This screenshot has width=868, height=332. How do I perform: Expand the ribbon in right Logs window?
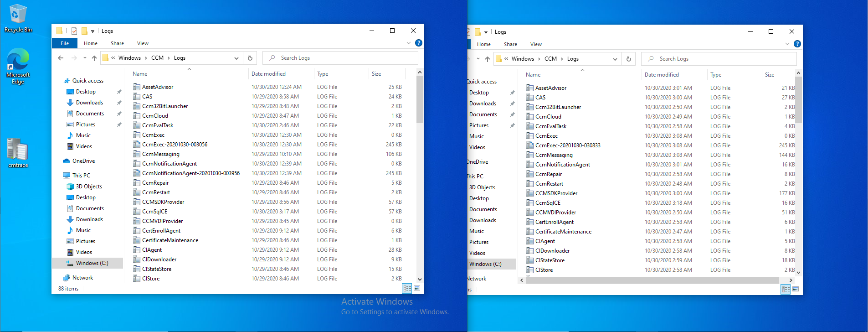click(787, 44)
